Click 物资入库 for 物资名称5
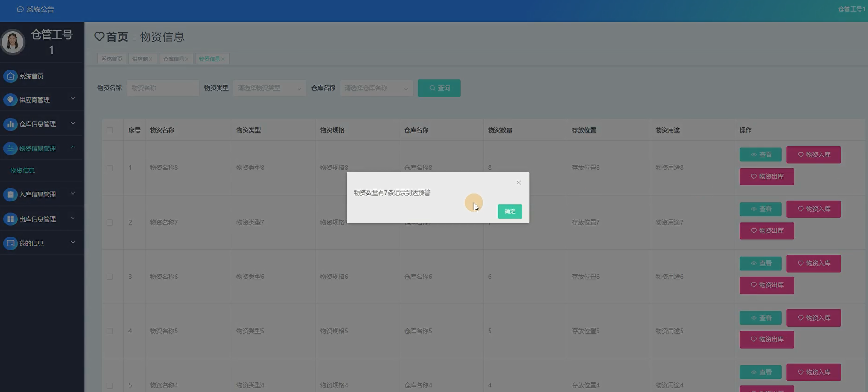This screenshot has height=392, width=868. (814, 318)
